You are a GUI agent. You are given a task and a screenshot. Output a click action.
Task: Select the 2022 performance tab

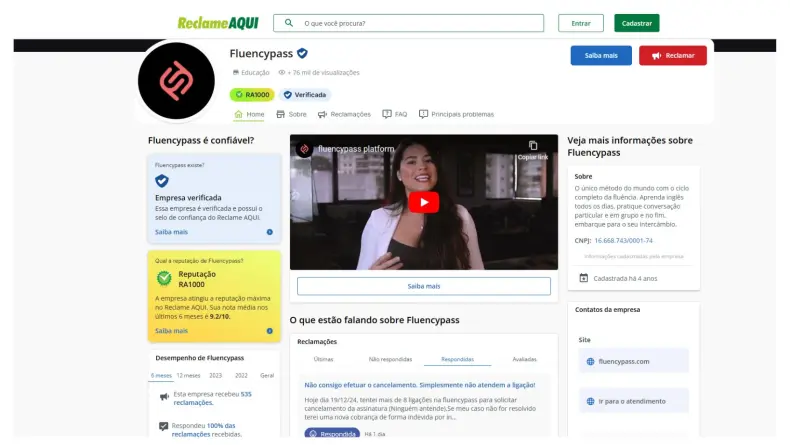tap(241, 375)
